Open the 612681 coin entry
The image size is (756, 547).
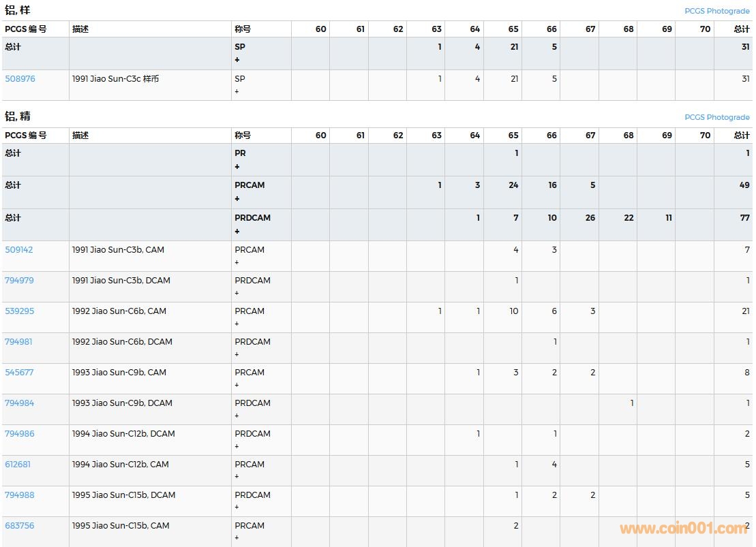18,465
